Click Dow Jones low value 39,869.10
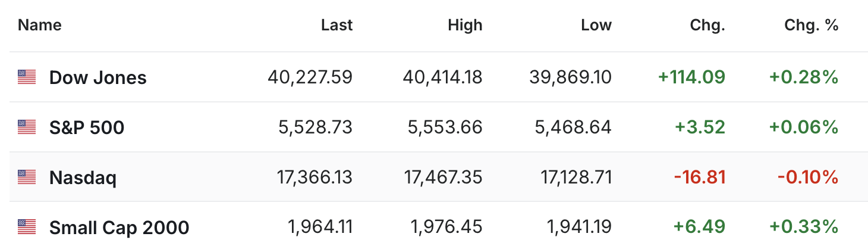868x249 pixels. coord(570,77)
